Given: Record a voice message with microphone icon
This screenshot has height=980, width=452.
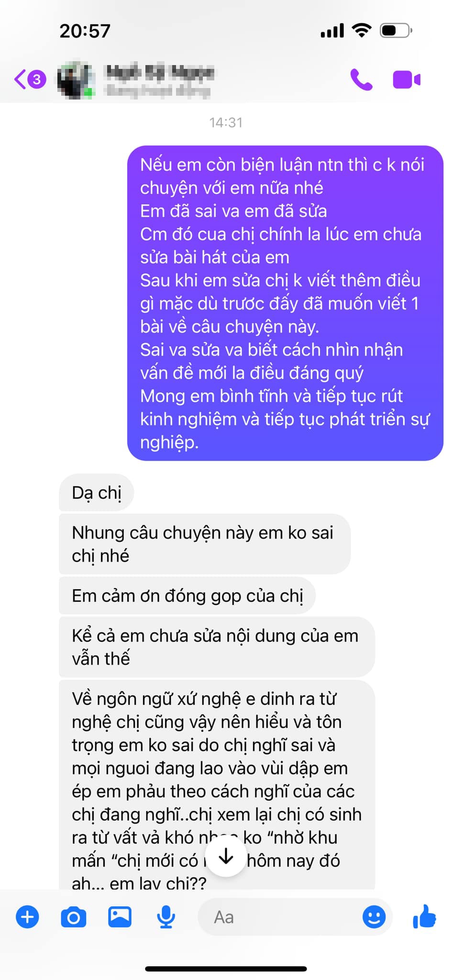Looking at the screenshot, I should click(166, 917).
